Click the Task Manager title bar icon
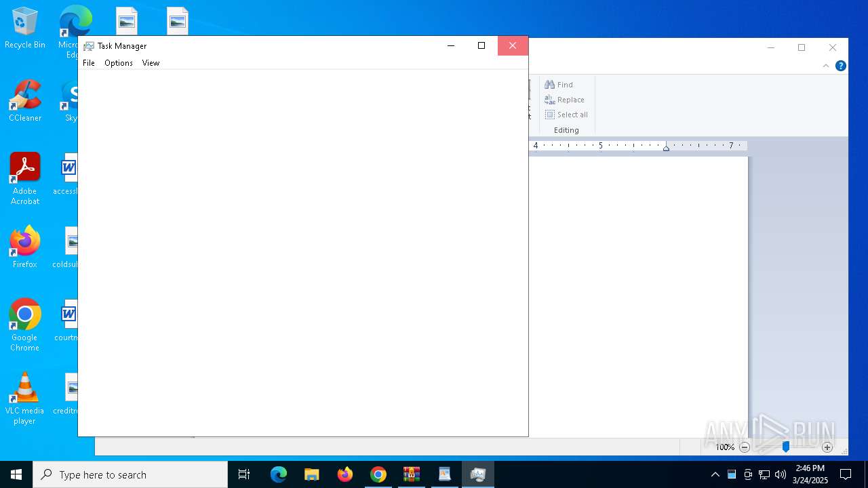This screenshot has height=488, width=868. [x=89, y=46]
